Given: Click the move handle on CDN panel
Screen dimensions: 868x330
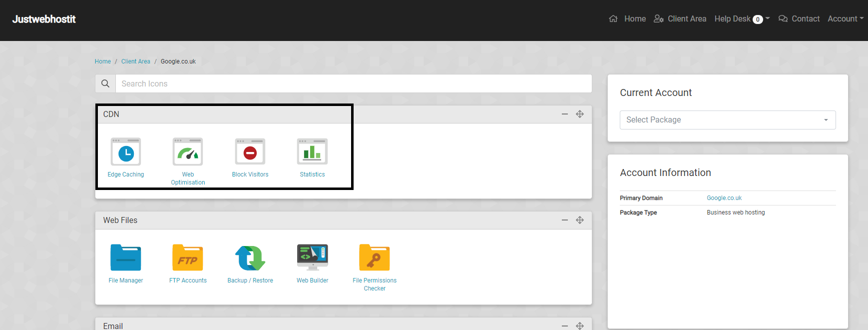Looking at the screenshot, I should coord(580,114).
